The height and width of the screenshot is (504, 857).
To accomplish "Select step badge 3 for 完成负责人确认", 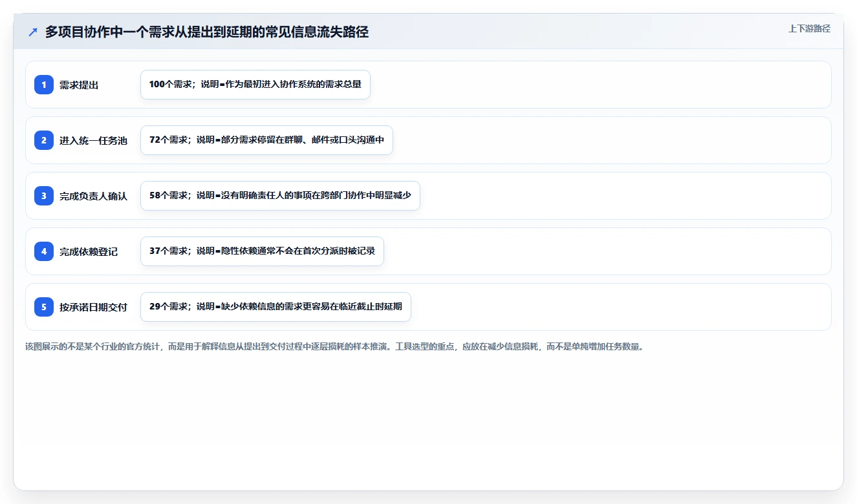I will coord(44,196).
